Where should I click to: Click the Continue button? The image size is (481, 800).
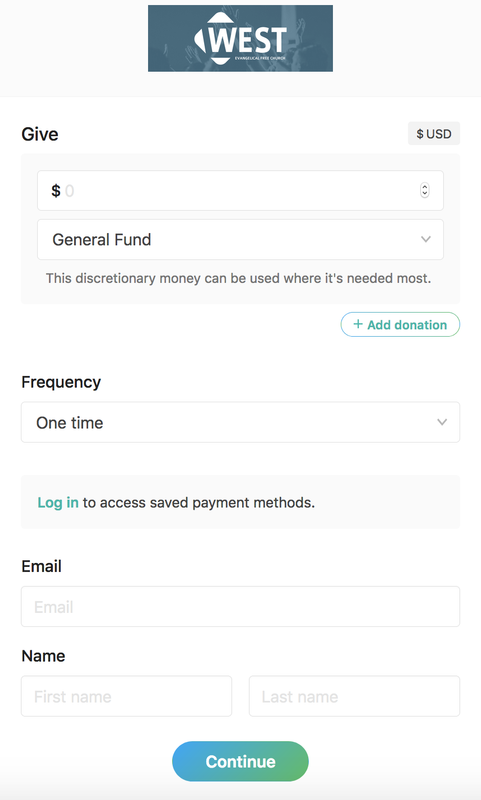pos(240,761)
